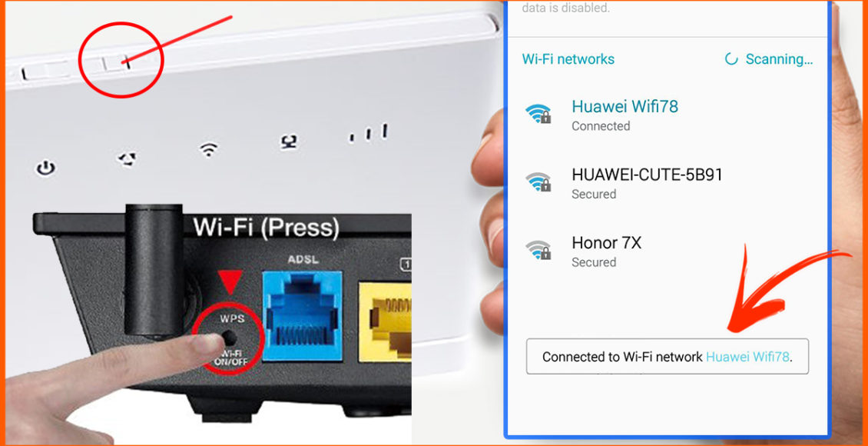Click the signal strength bars icon on router

coord(368,133)
